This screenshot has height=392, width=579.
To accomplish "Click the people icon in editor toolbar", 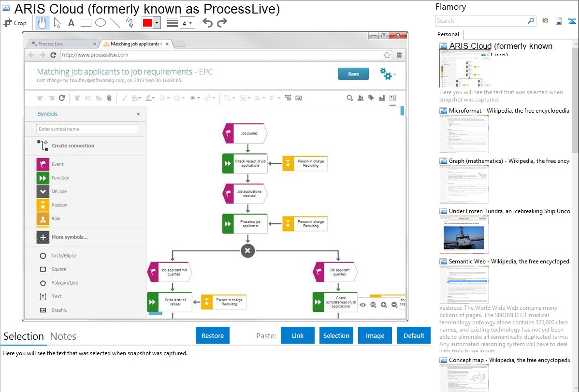I will click(361, 98).
